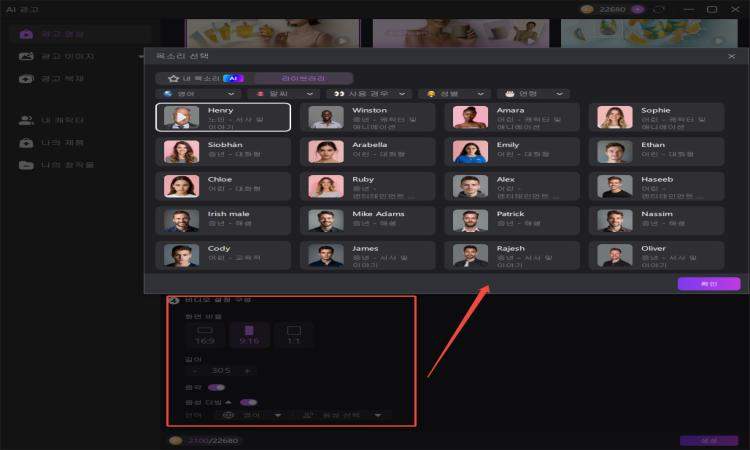Toggle the voice dubbing switch
The height and width of the screenshot is (450, 750).
point(248,402)
